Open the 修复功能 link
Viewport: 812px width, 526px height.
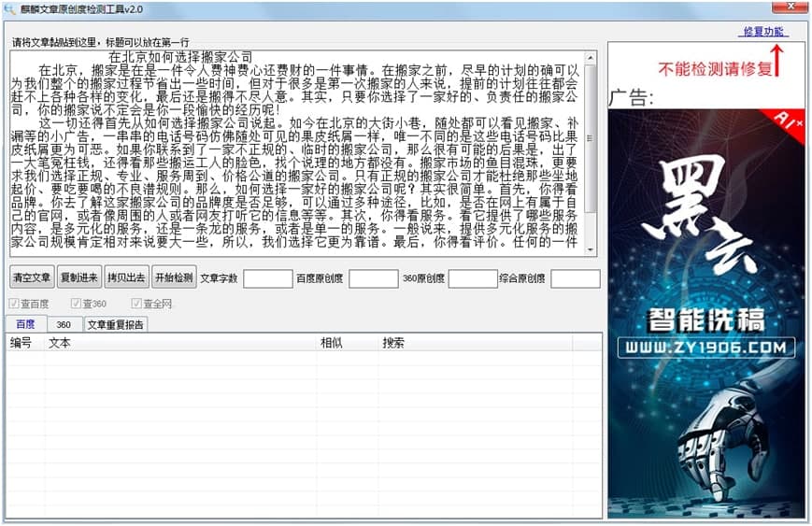pyautogui.click(x=762, y=32)
